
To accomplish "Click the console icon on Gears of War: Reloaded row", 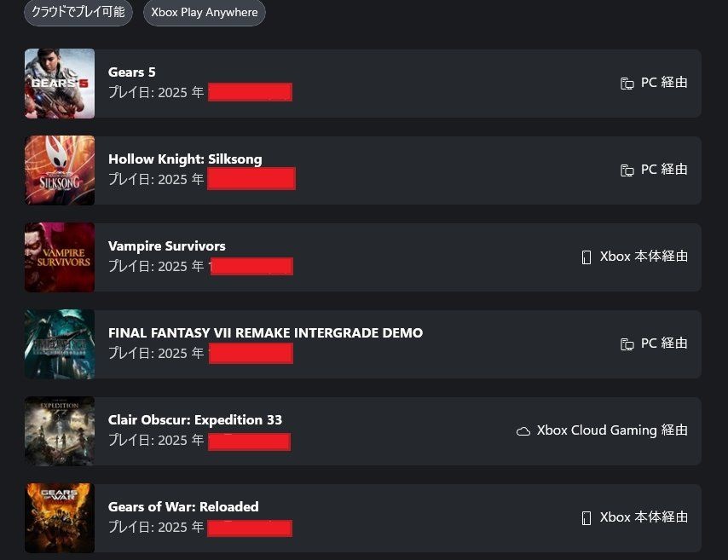I will [586, 518].
